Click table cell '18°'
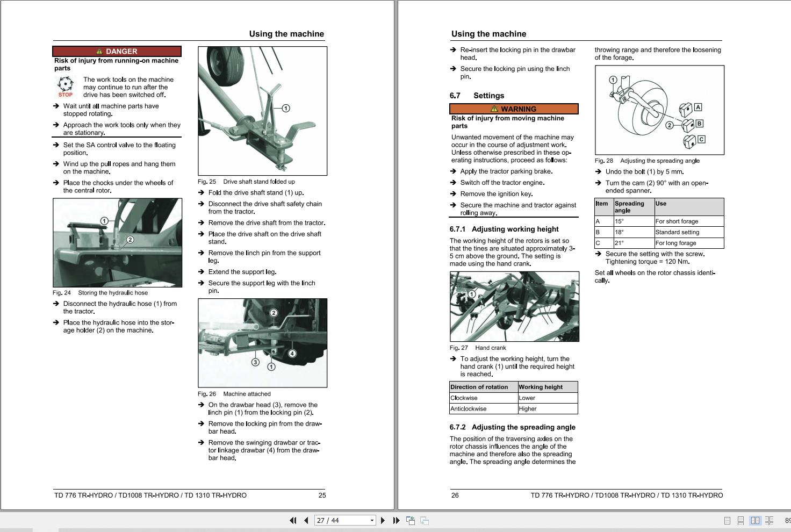 click(634, 232)
